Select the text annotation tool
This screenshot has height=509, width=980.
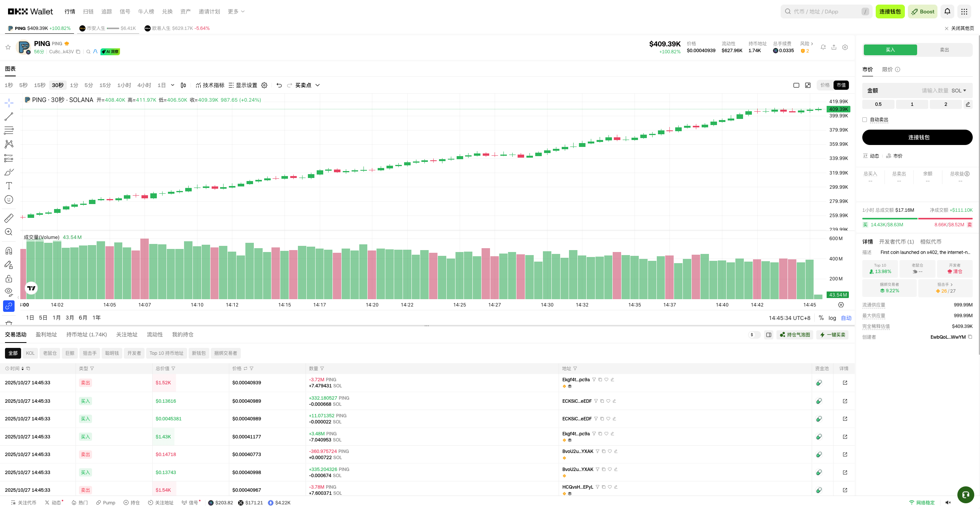(9, 186)
